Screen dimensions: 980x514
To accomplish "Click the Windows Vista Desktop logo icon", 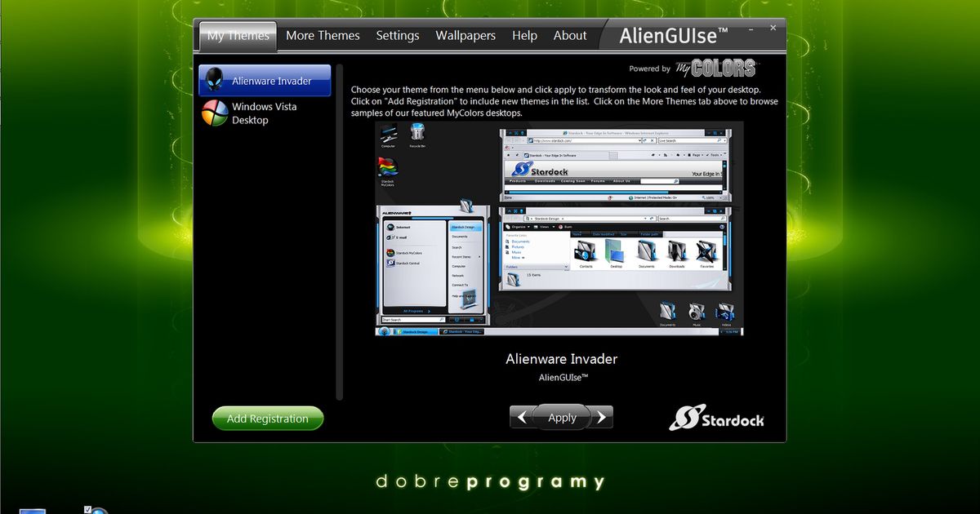I will pyautogui.click(x=214, y=113).
